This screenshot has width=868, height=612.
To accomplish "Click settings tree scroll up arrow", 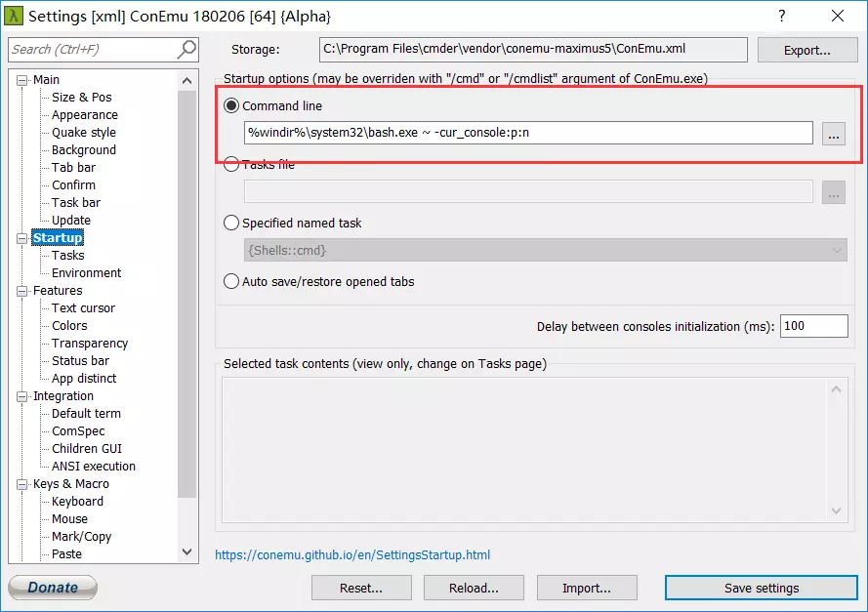I will click(x=187, y=81).
